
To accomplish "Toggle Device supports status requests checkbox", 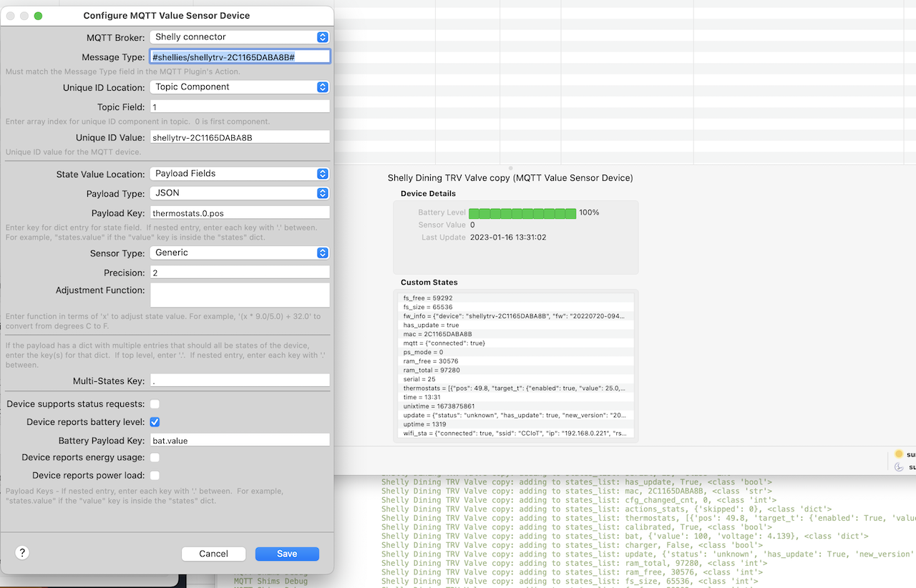I will (155, 404).
